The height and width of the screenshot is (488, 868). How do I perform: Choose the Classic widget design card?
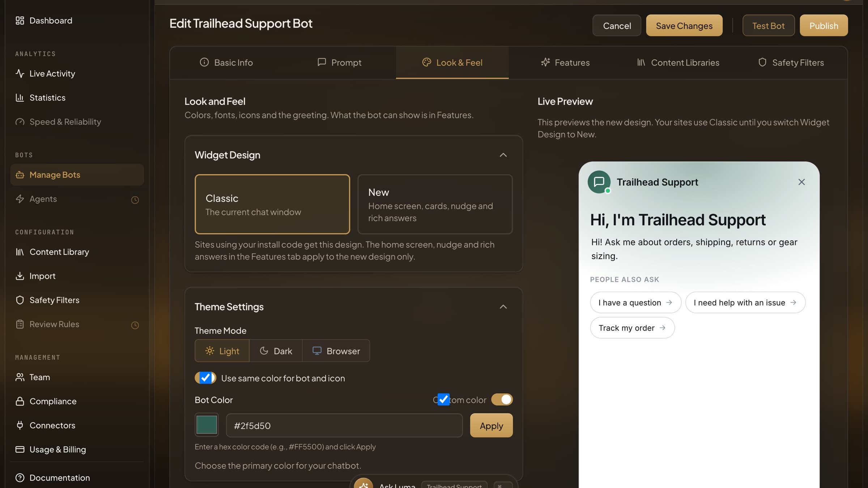click(272, 204)
